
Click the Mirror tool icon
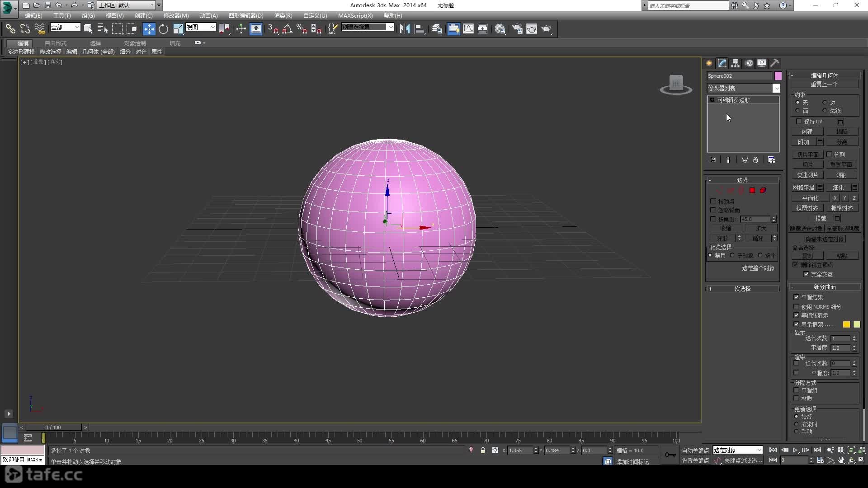405,29
